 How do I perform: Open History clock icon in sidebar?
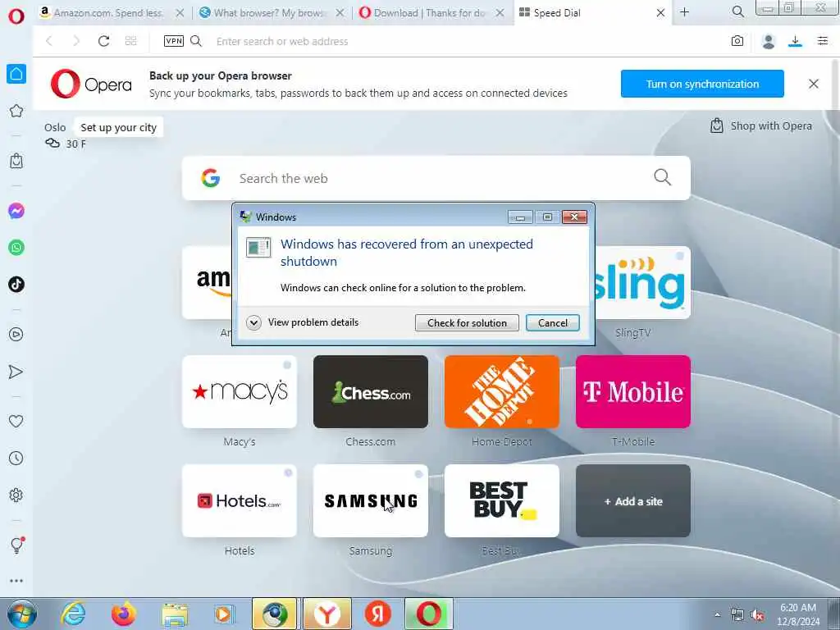(16, 458)
